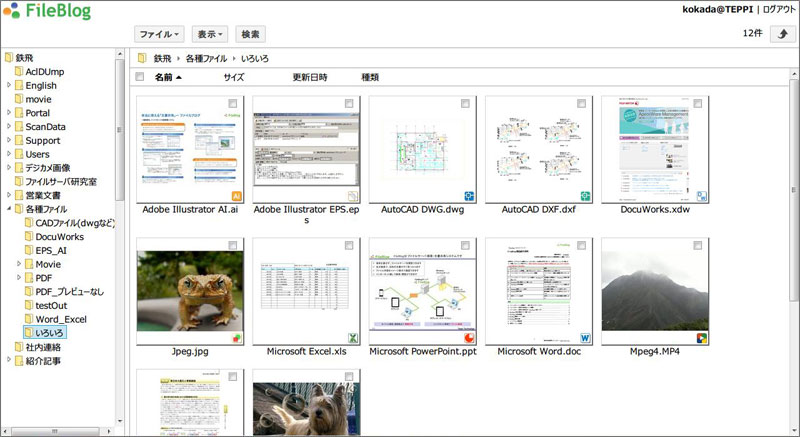
Task: Click the Jpeg.jpg file type badge
Action: point(237,338)
